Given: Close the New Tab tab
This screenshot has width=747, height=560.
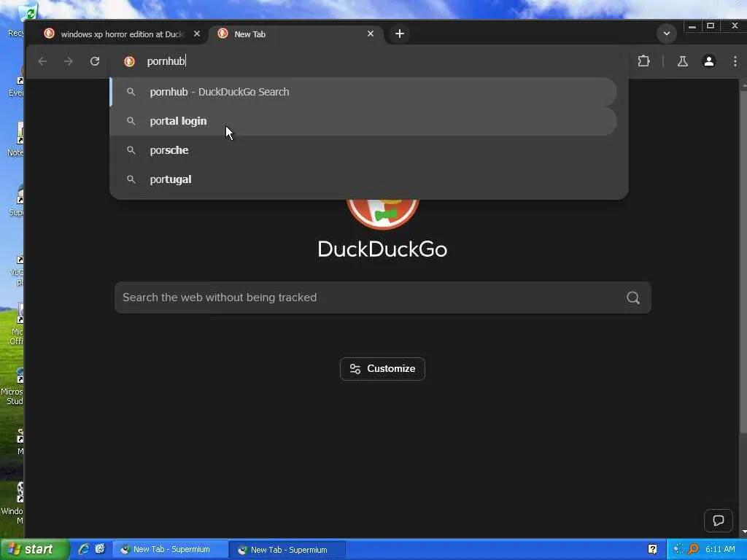Looking at the screenshot, I should (x=371, y=34).
